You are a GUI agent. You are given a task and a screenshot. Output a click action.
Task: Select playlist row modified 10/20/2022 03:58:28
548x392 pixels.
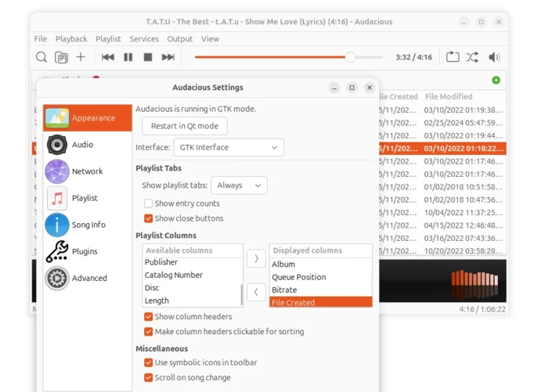(442, 251)
